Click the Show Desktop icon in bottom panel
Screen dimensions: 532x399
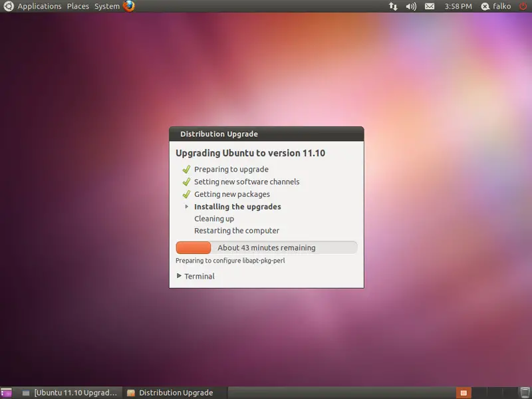coord(6,393)
